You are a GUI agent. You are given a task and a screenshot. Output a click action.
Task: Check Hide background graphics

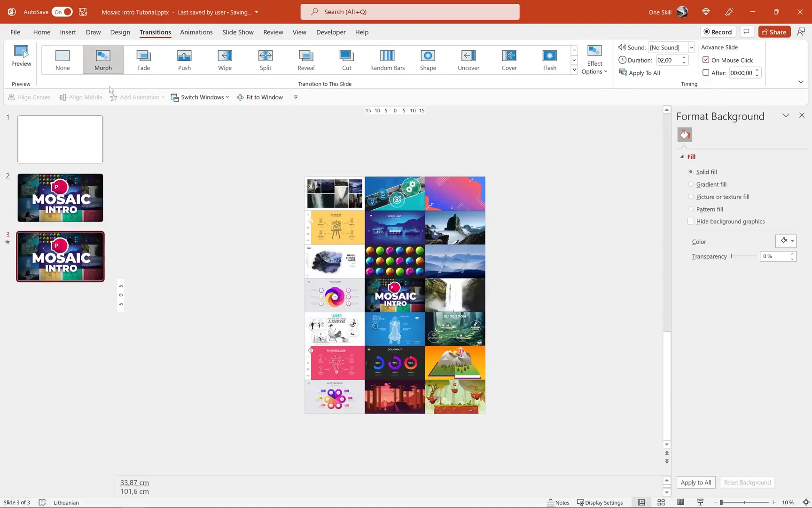pyautogui.click(x=690, y=221)
